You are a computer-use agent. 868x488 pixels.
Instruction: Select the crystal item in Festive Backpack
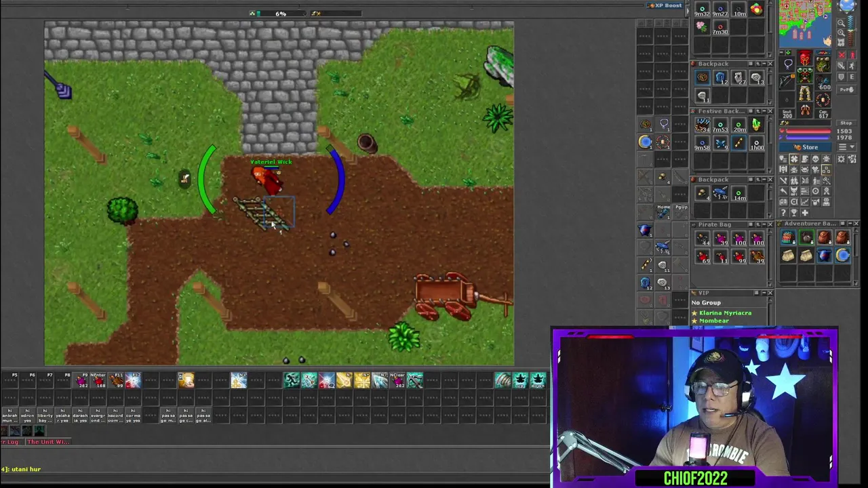(757, 125)
